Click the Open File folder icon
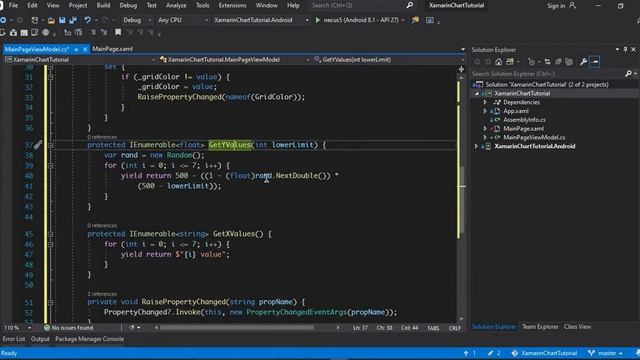The width and height of the screenshot is (640, 360). click(51, 20)
